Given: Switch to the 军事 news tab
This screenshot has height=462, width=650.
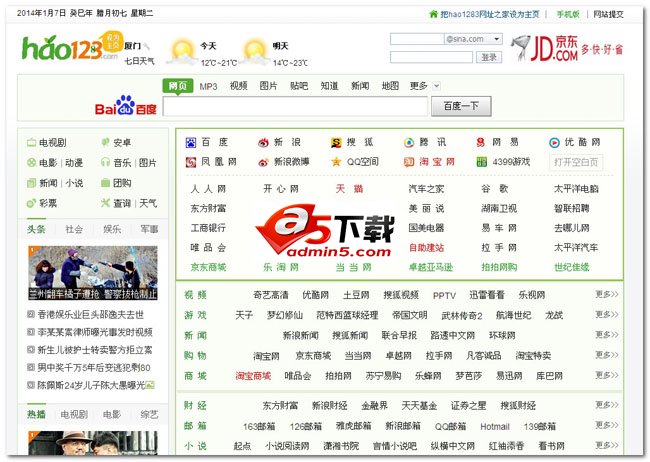Looking at the screenshot, I should coord(149,229).
